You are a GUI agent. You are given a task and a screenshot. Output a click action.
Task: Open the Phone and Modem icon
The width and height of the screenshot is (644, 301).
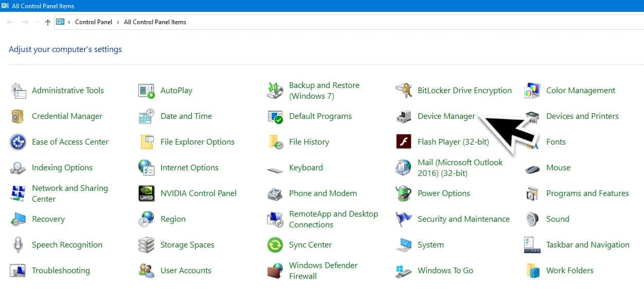pos(275,194)
